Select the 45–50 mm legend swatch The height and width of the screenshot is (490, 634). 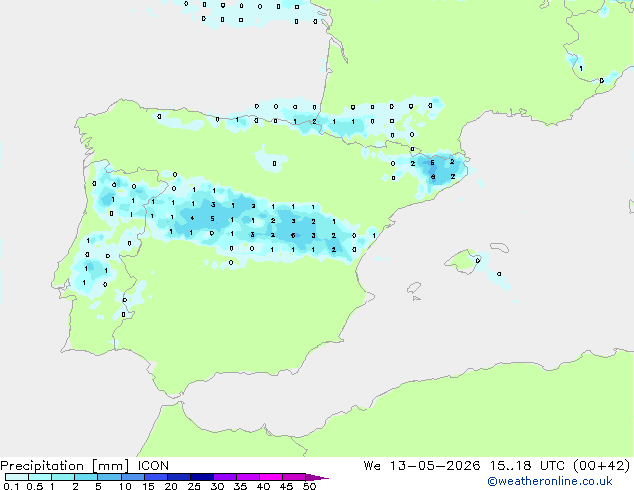coord(294,477)
